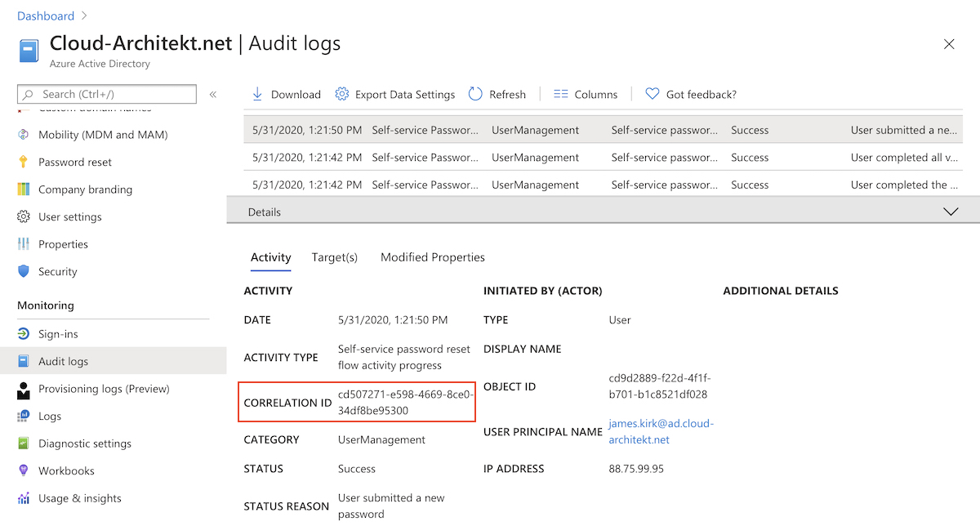Click the Download arrow icon
This screenshot has height=526, width=980.
pyautogui.click(x=257, y=94)
